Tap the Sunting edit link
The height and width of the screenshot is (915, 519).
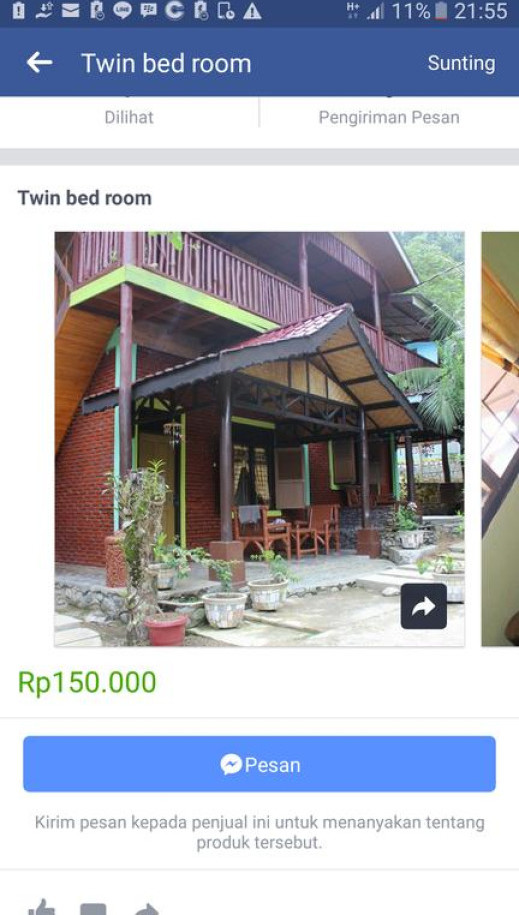pyautogui.click(x=461, y=63)
